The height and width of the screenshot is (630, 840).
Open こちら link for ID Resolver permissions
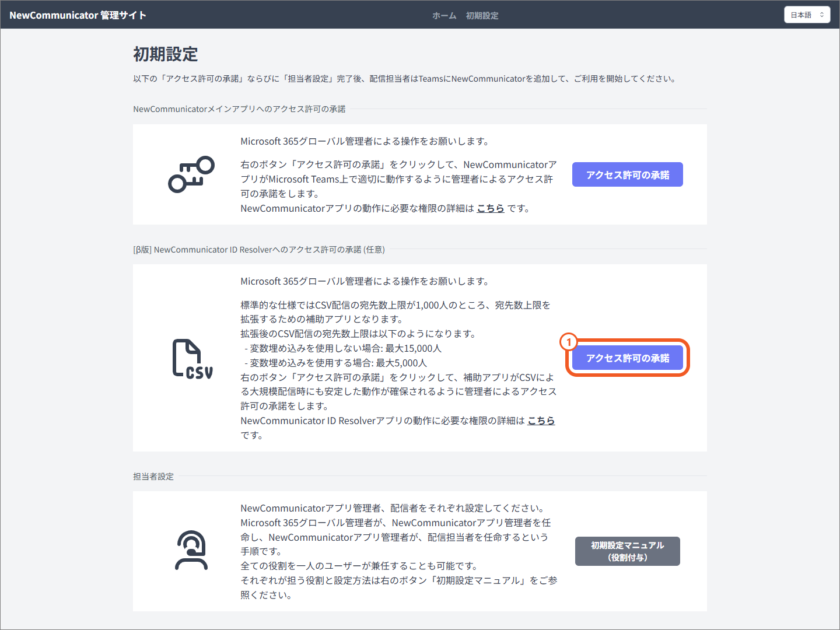point(541,421)
